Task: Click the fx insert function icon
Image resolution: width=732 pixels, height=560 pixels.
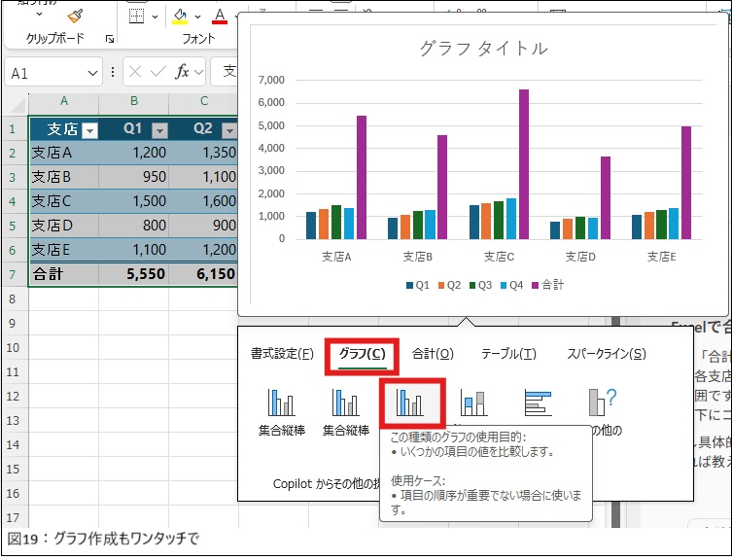Action: pos(182,72)
